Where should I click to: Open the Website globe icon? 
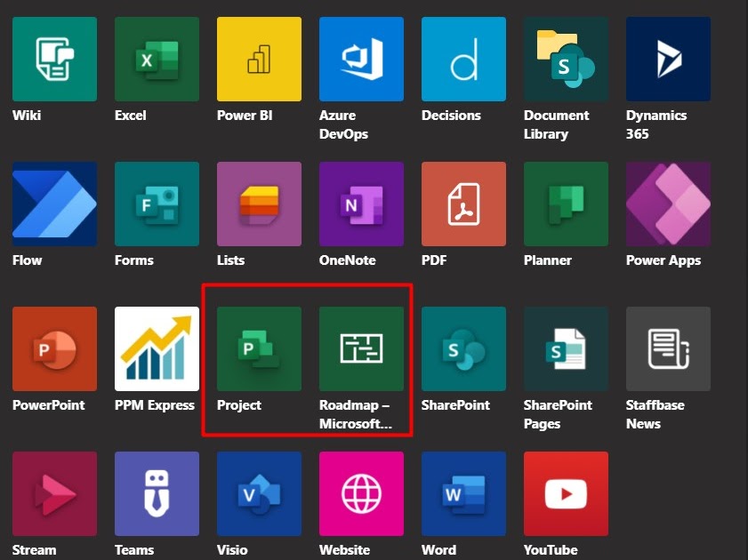(361, 493)
